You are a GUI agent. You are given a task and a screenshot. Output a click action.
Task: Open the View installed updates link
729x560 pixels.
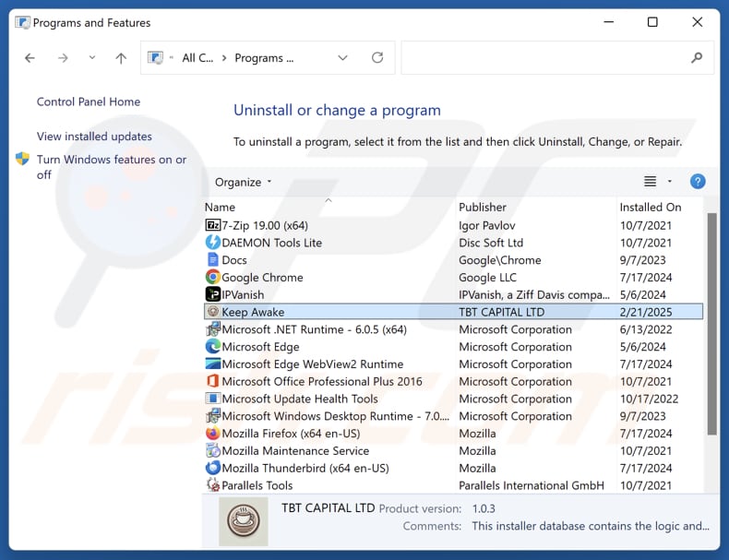(x=94, y=137)
